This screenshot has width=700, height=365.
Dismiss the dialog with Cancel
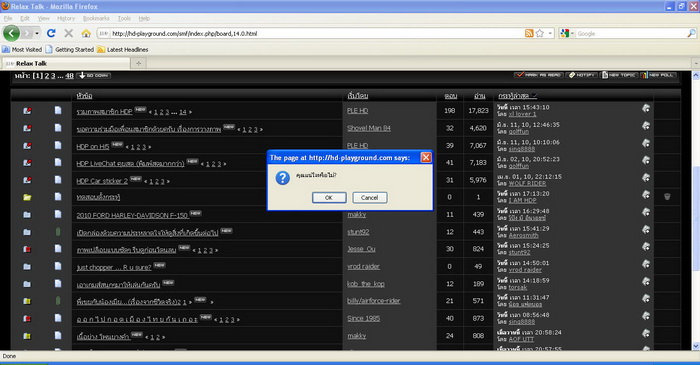tap(370, 198)
